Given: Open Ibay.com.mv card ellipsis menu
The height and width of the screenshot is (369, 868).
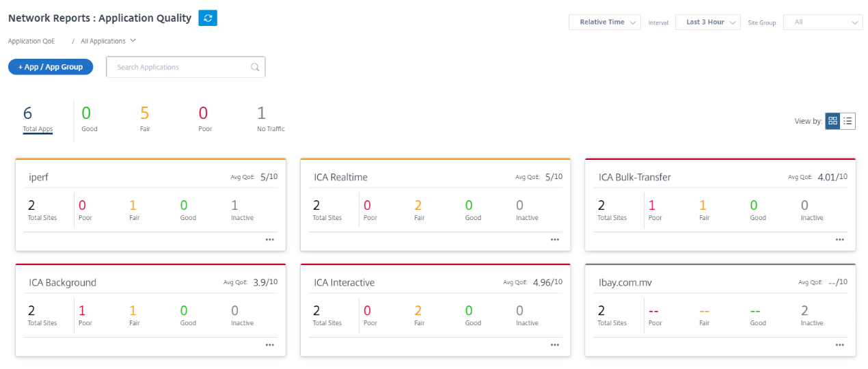Looking at the screenshot, I should coord(840,345).
